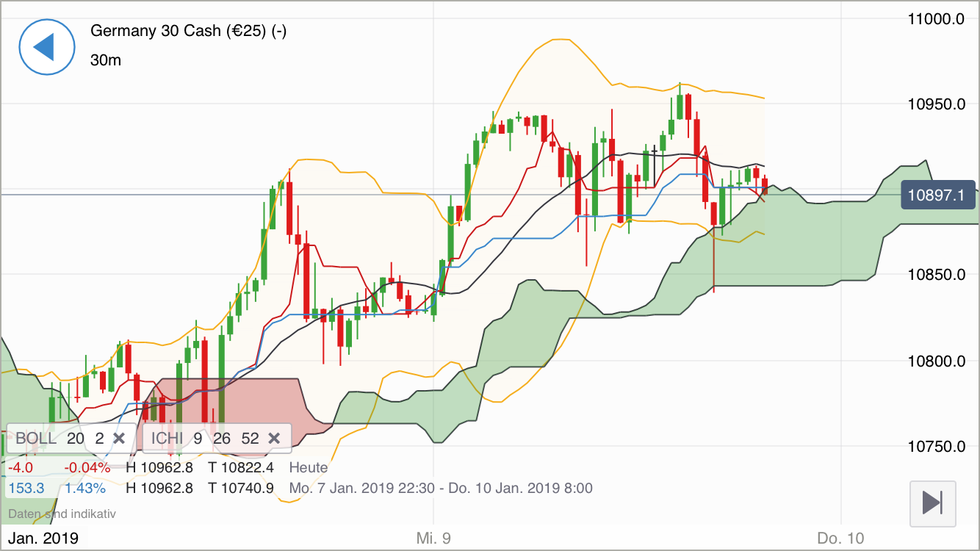Image resolution: width=980 pixels, height=551 pixels.
Task: Click the BOLL period value 20
Action: click(x=73, y=438)
